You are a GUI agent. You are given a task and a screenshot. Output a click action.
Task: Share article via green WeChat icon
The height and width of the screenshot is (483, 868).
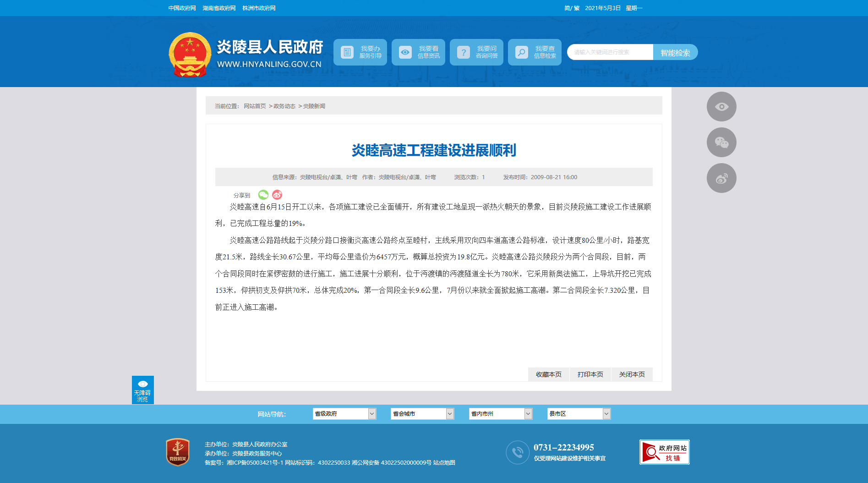pyautogui.click(x=263, y=195)
